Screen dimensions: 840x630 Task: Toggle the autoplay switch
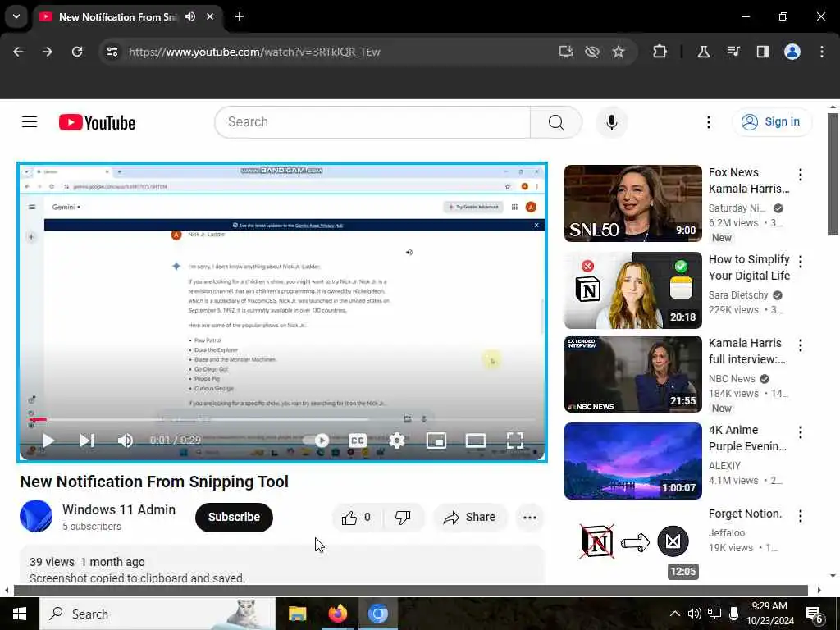(x=316, y=441)
